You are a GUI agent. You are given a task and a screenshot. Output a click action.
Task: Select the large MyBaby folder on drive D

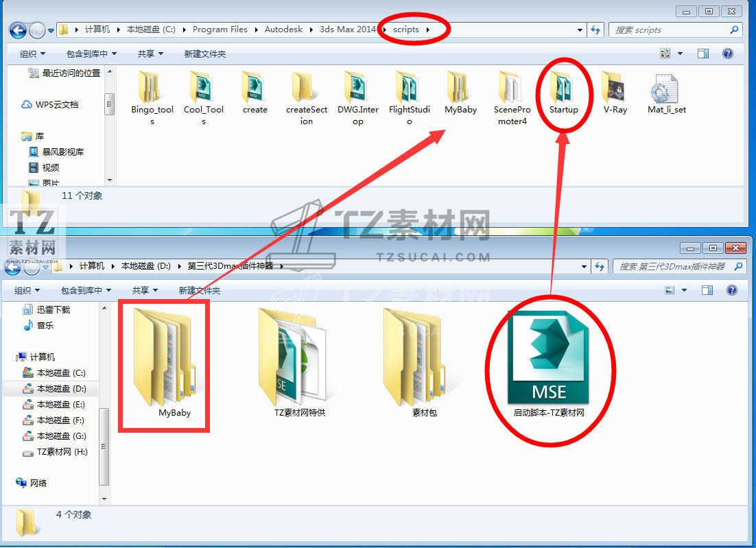pyautogui.click(x=165, y=363)
